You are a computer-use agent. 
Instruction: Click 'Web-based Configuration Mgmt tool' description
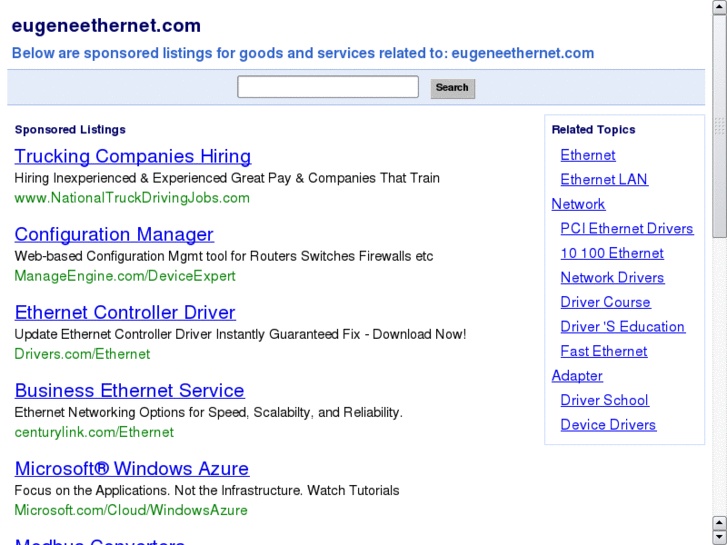tap(224, 256)
